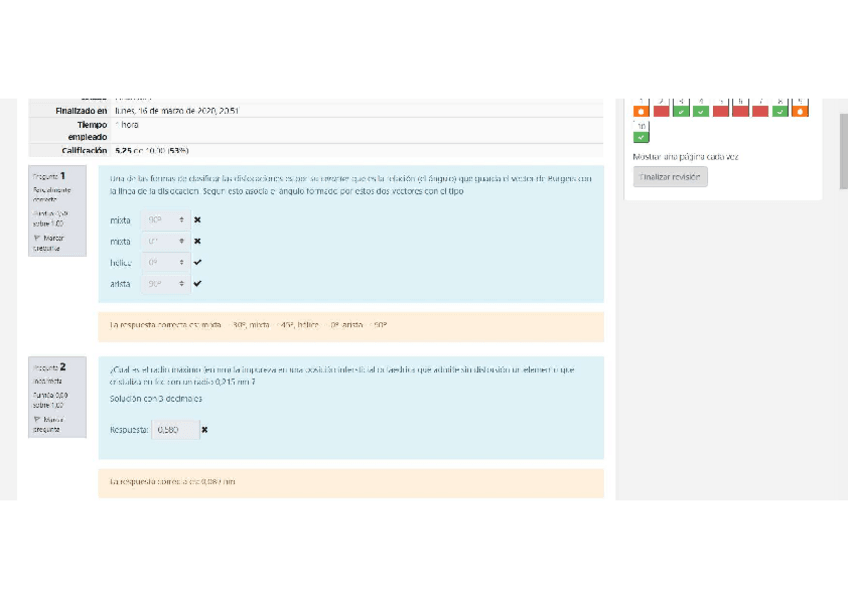Viewport: 848px width, 599px height.
Task: Click the correct checkmark beside hélice row
Action: (x=197, y=262)
